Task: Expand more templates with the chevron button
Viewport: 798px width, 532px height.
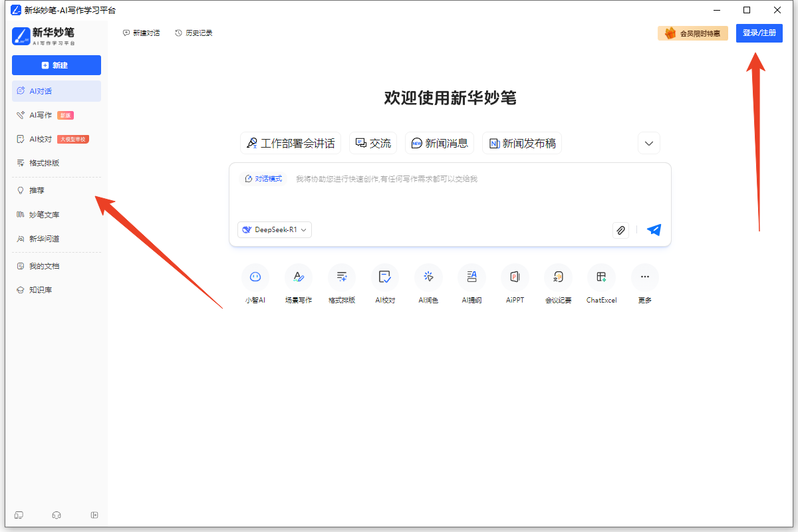Action: pos(648,142)
